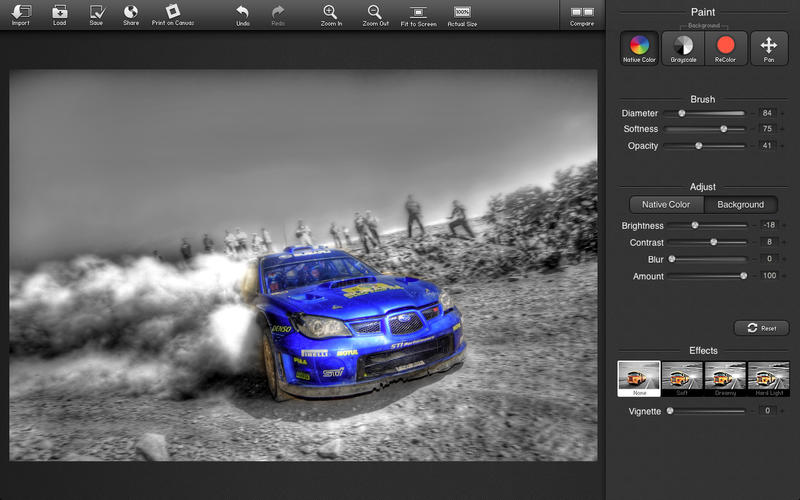The width and height of the screenshot is (800, 500).
Task: Save the image with the Save icon
Action: [96, 15]
